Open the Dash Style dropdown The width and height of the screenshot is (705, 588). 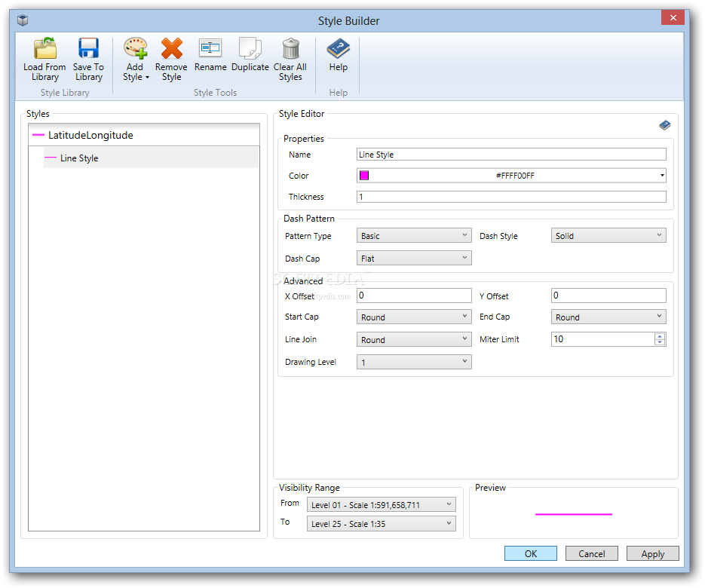coord(608,235)
